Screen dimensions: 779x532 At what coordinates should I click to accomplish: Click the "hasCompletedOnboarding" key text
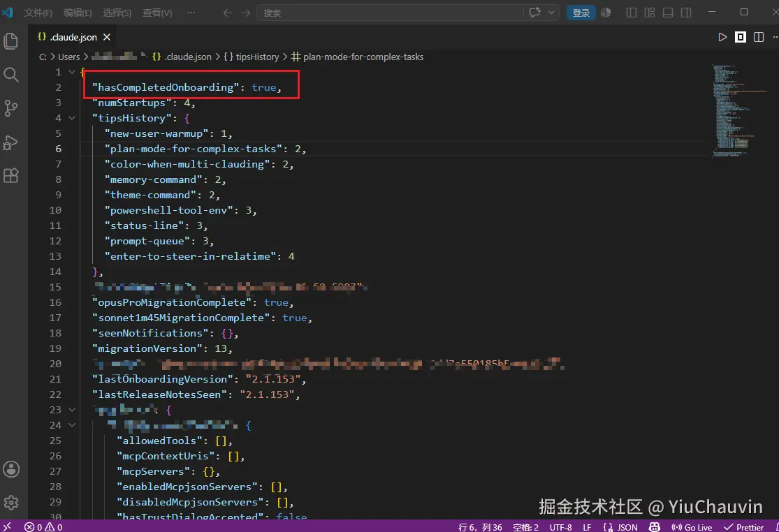pyautogui.click(x=166, y=87)
